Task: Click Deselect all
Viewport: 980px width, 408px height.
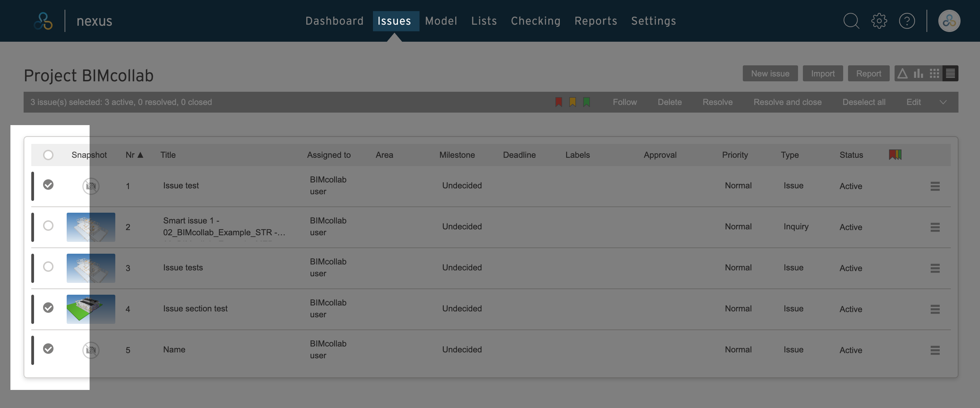Action: (x=864, y=102)
